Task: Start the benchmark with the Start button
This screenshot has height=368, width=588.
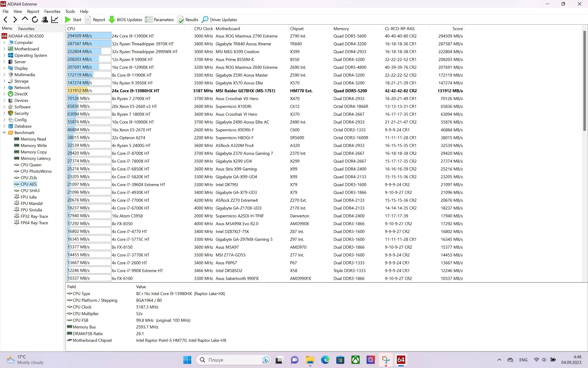Action: click(73, 20)
